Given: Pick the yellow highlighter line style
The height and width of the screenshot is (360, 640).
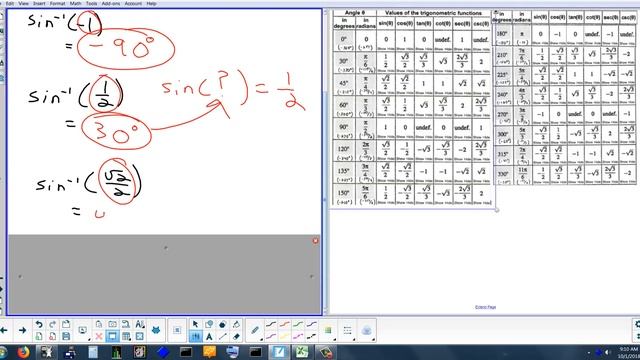Looking at the screenshot, I should coord(284,336).
